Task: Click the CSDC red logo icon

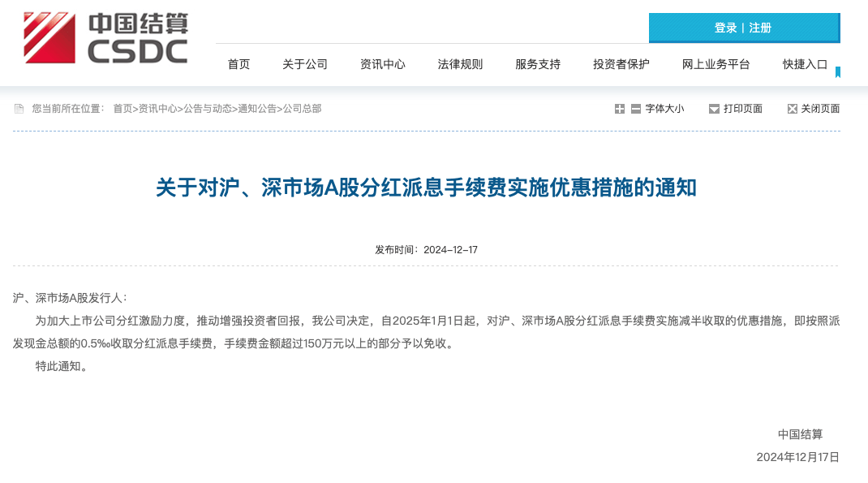Action: pyautogui.click(x=49, y=37)
